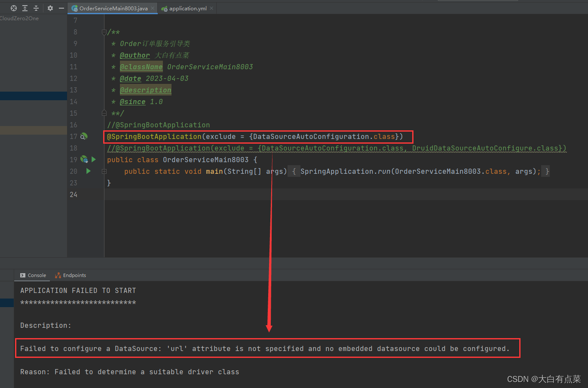Click the Endpoints tab icon

(58, 275)
